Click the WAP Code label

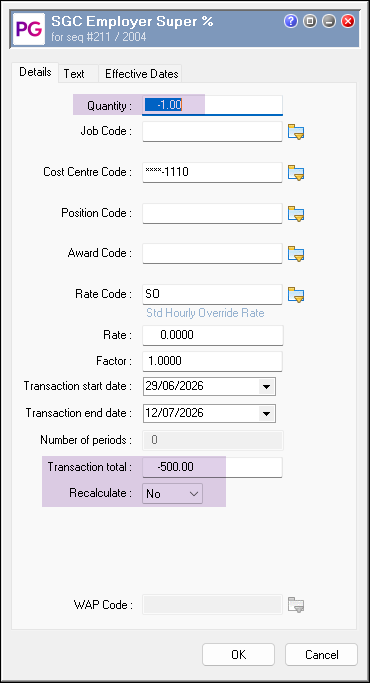coord(103,605)
